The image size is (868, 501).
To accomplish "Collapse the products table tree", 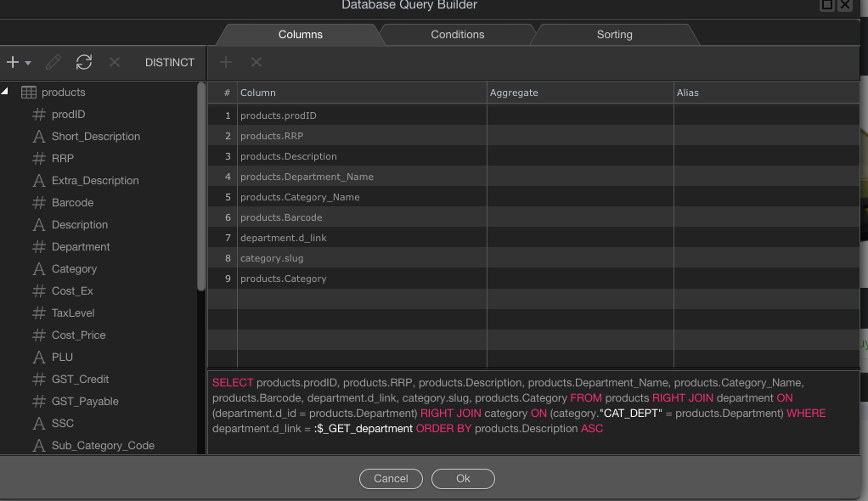I will (5, 92).
